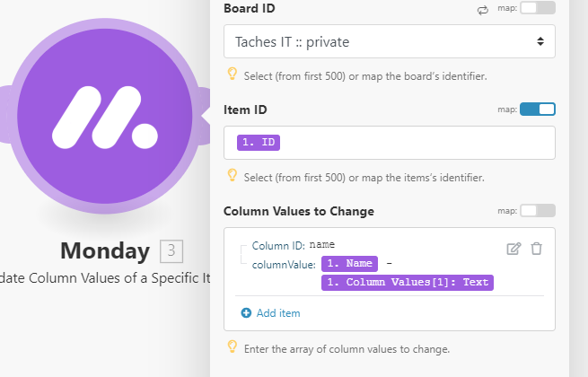Screen dimensions: 588x377
Task: Select the 1. ID mapped tag
Action: 259,143
